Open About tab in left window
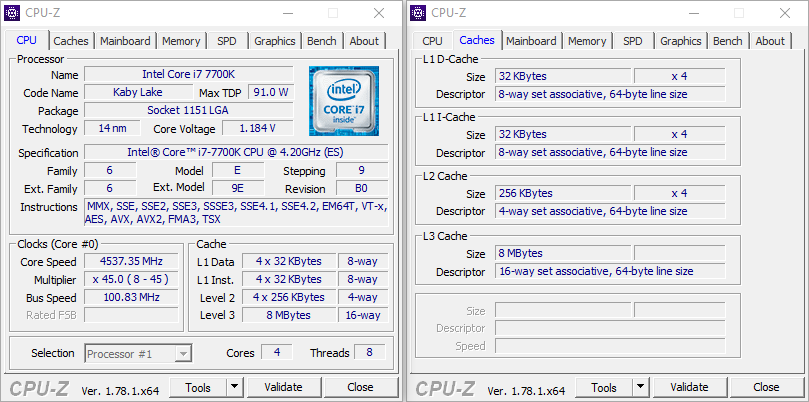Image resolution: width=809 pixels, height=402 pixels. [364, 41]
